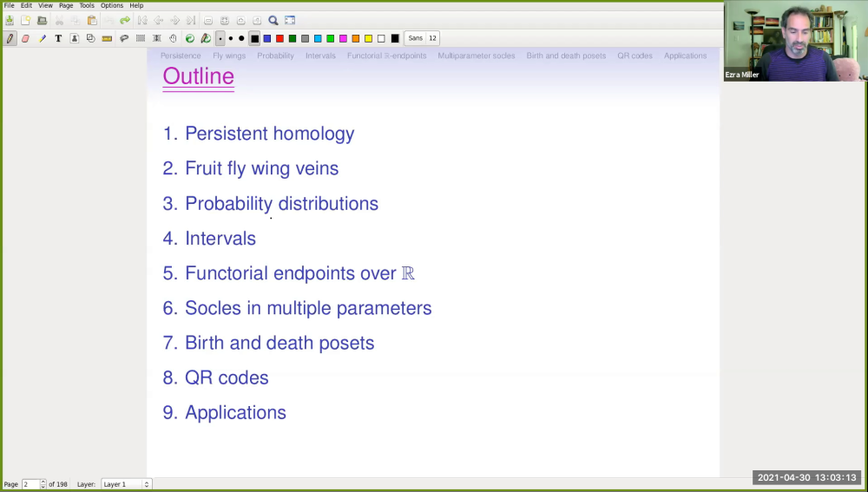Choose the lasso Select Region tool
This screenshot has height=492, width=868.
click(124, 38)
